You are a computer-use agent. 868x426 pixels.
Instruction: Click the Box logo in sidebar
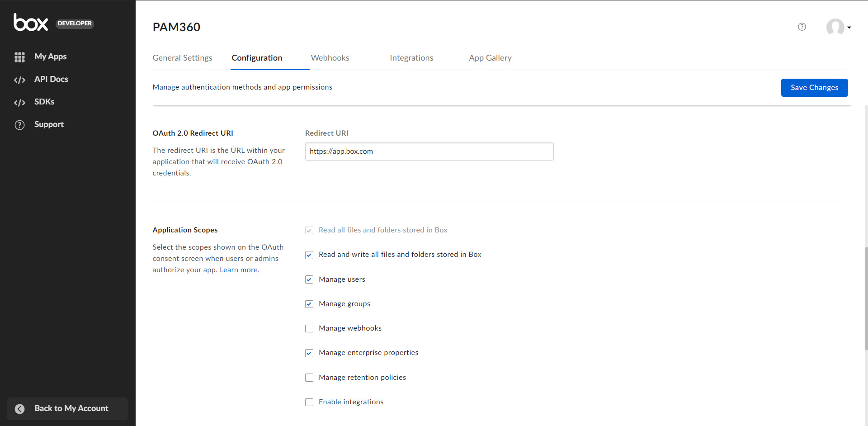pos(31,23)
